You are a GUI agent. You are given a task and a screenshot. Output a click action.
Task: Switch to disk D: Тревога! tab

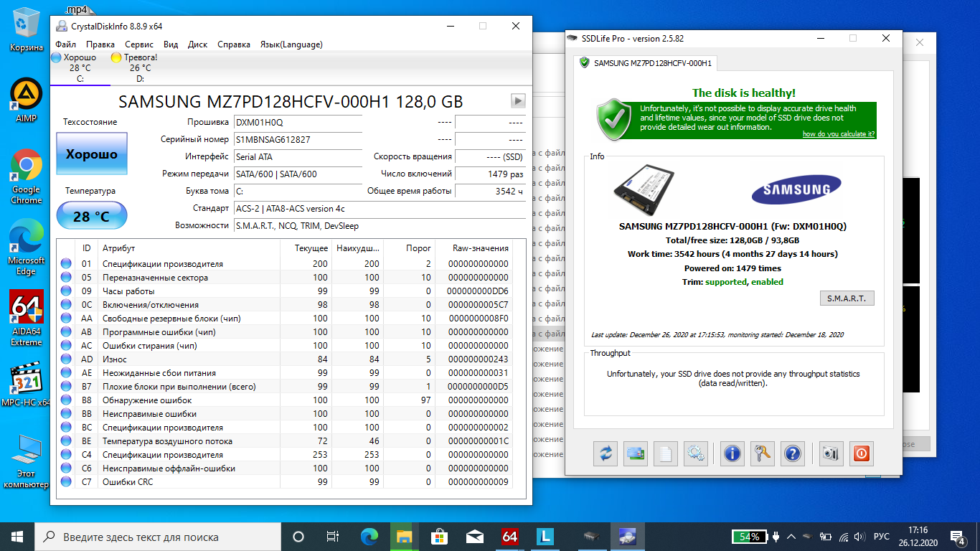140,68
